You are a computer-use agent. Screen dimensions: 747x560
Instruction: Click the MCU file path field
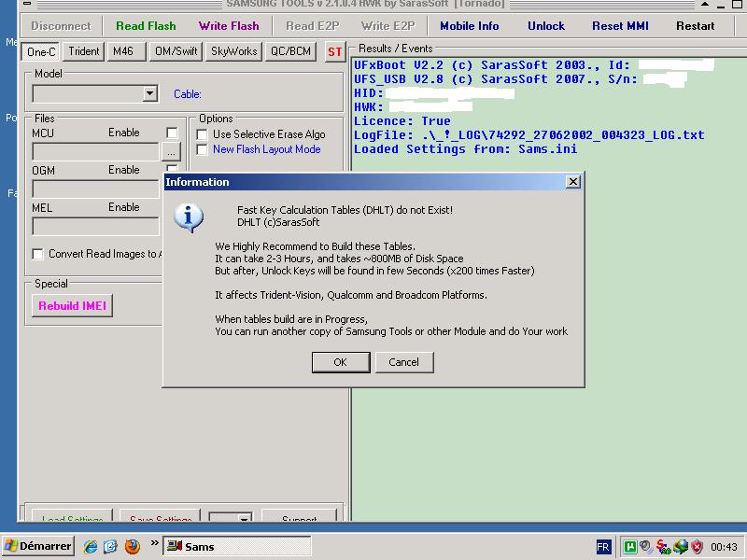click(95, 152)
